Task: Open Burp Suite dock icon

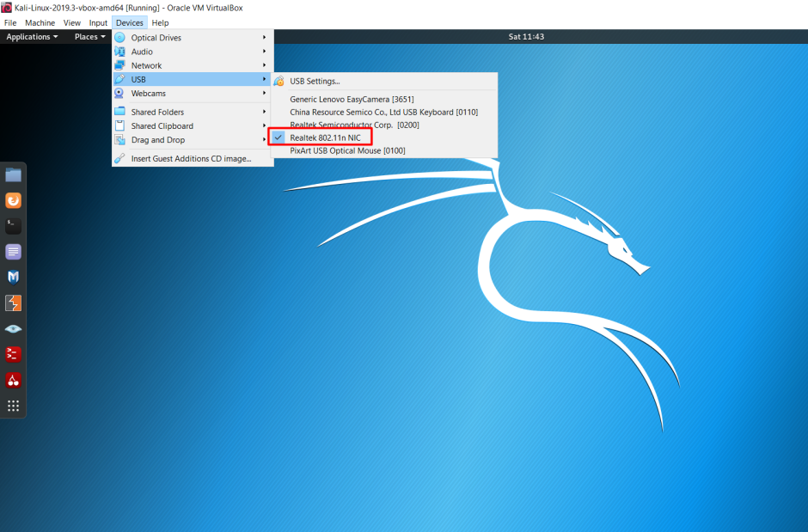Action: 14,303
